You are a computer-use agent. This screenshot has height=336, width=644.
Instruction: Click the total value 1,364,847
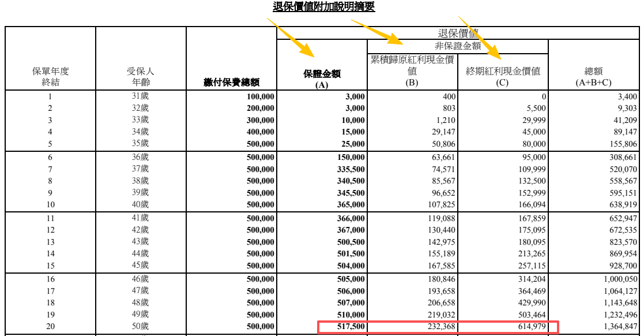(x=620, y=327)
